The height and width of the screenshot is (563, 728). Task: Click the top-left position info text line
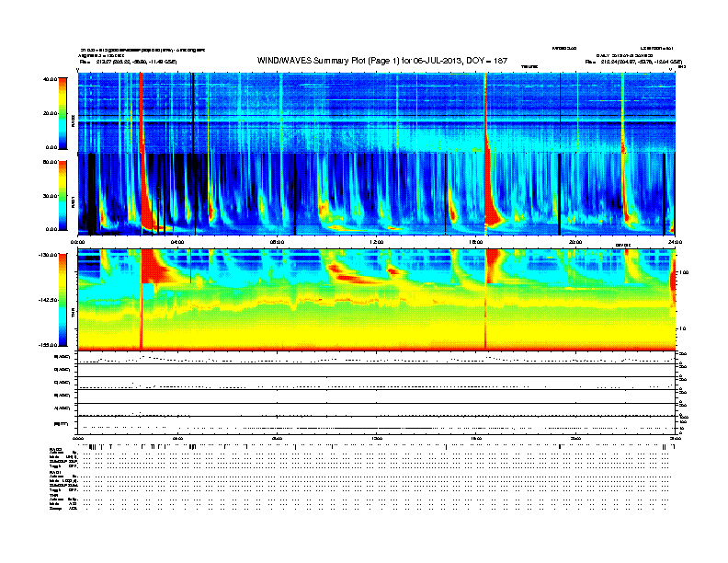pyautogui.click(x=128, y=62)
